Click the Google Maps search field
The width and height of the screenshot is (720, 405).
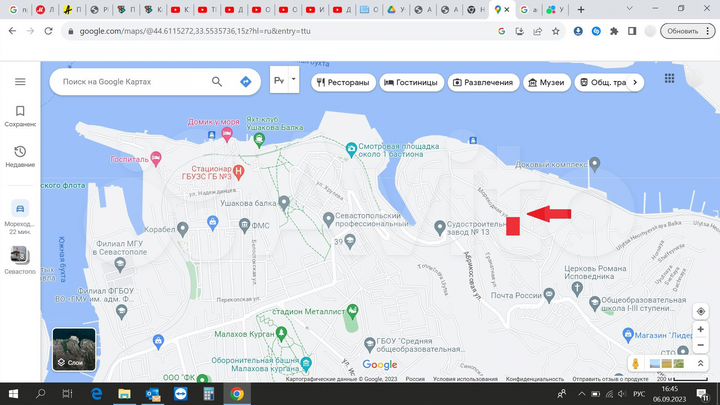coord(130,82)
